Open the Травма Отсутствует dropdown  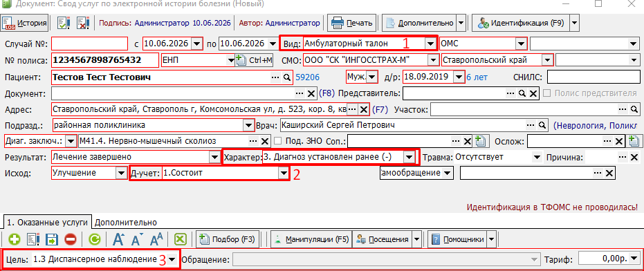[x=536, y=157]
